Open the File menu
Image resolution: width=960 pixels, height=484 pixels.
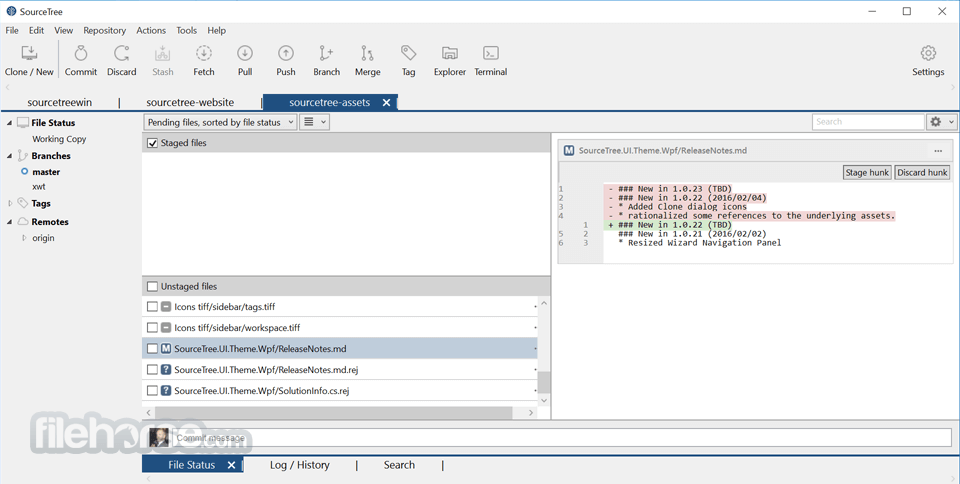(12, 30)
